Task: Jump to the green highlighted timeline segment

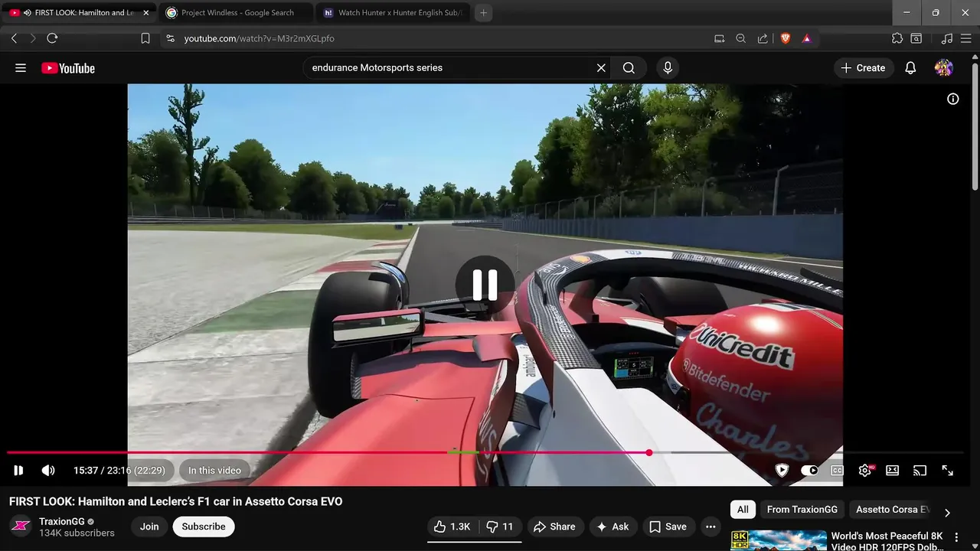Action: coord(463,452)
